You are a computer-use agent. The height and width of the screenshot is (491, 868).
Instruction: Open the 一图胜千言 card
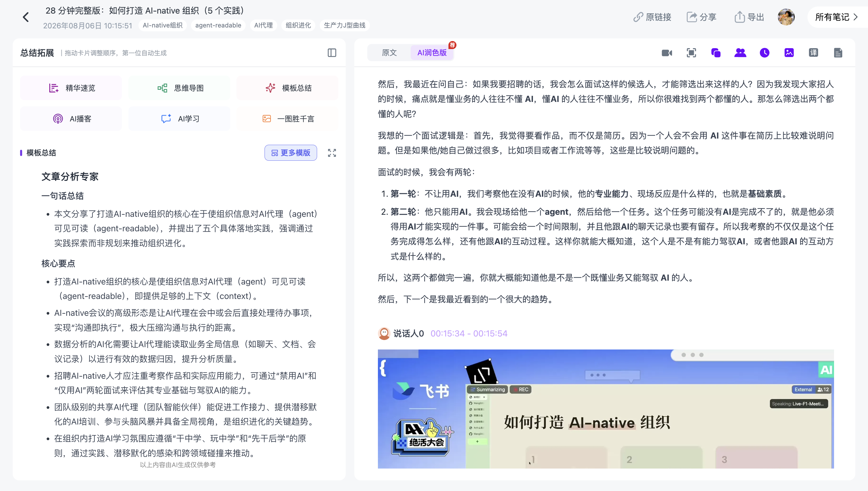(288, 119)
